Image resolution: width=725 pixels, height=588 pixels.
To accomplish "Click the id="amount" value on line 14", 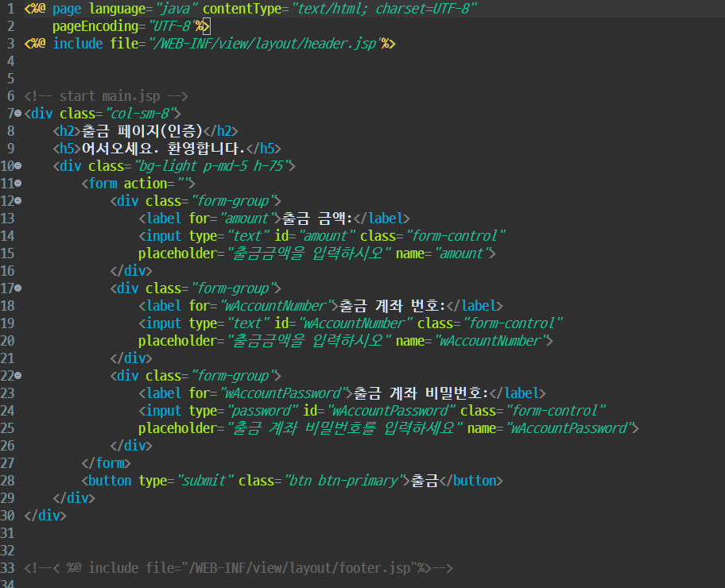I will (327, 236).
